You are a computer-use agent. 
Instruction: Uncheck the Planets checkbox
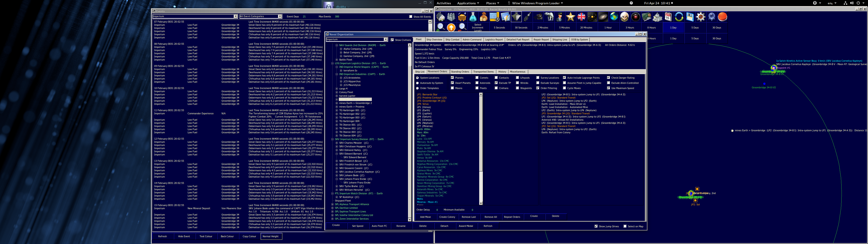(452, 77)
